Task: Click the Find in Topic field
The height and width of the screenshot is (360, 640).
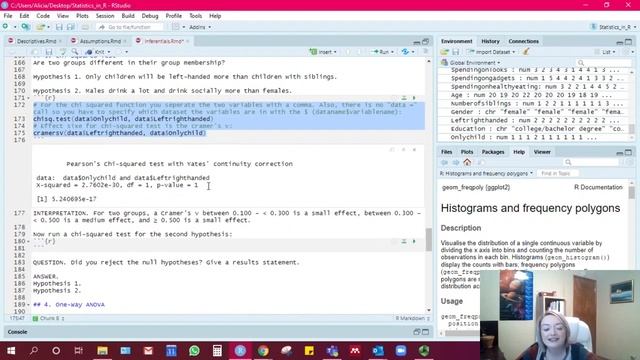Action: pos(558,173)
